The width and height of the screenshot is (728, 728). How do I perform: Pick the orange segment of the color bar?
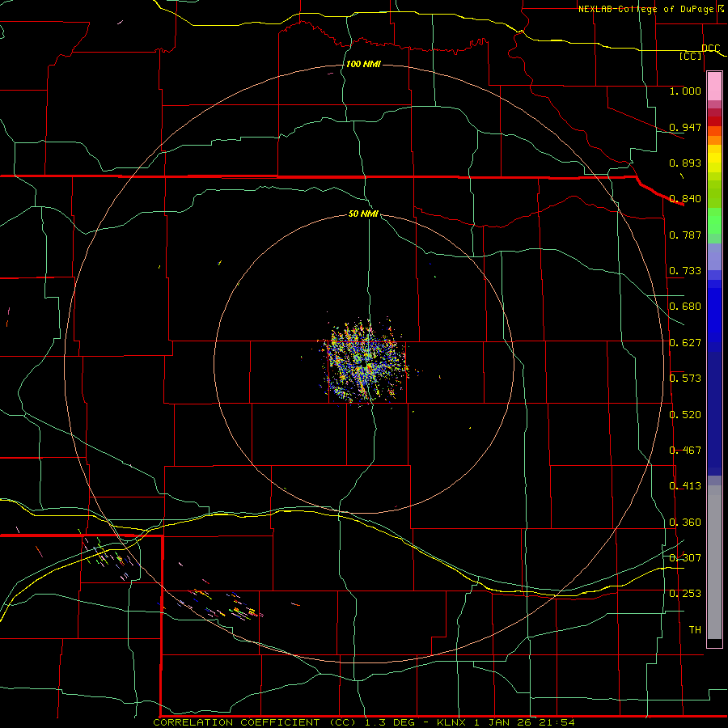pos(714,136)
